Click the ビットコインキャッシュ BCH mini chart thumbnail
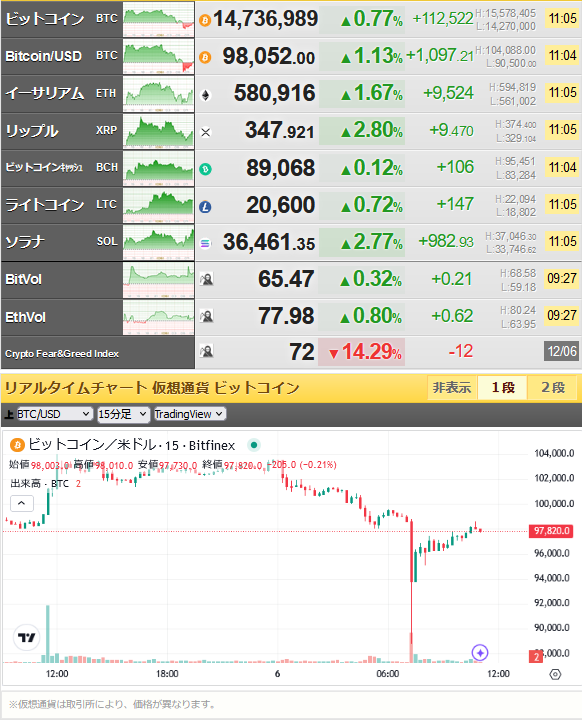The height and width of the screenshot is (721, 582). click(x=159, y=168)
